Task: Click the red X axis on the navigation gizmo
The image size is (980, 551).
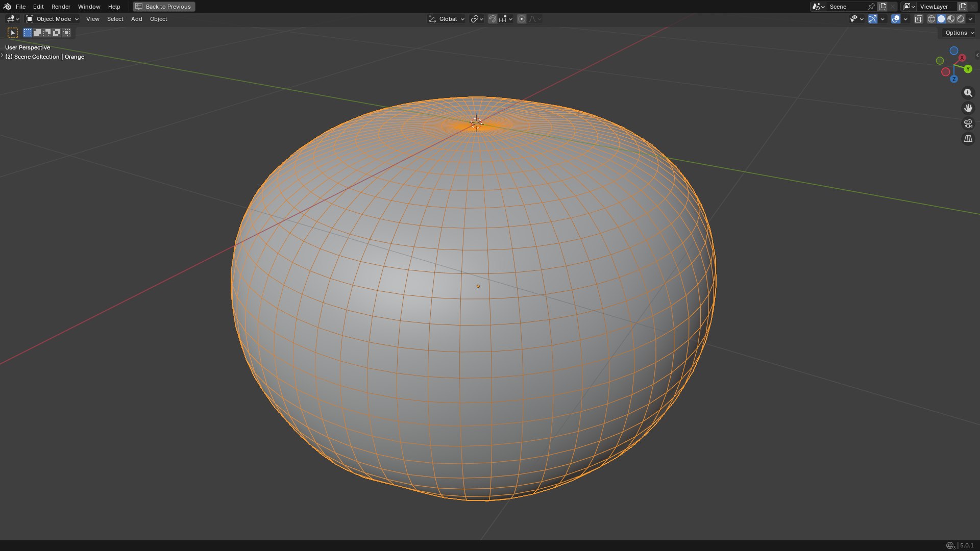Action: [x=962, y=58]
